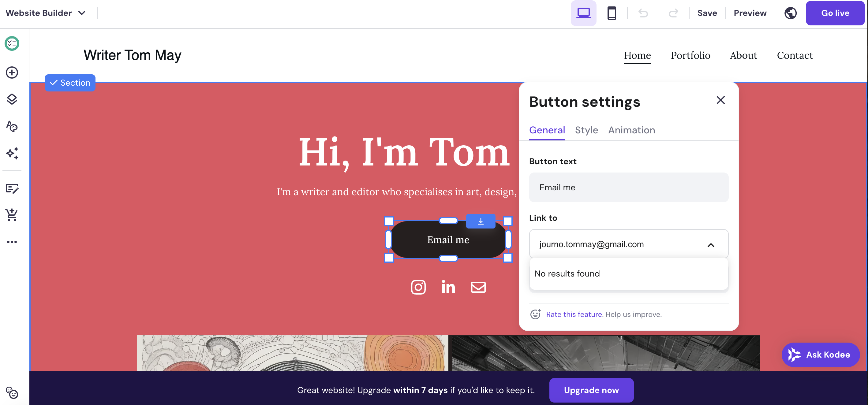Screen dimensions: 868x405
Task: Click the smiley rate feature icon
Action: (535, 314)
